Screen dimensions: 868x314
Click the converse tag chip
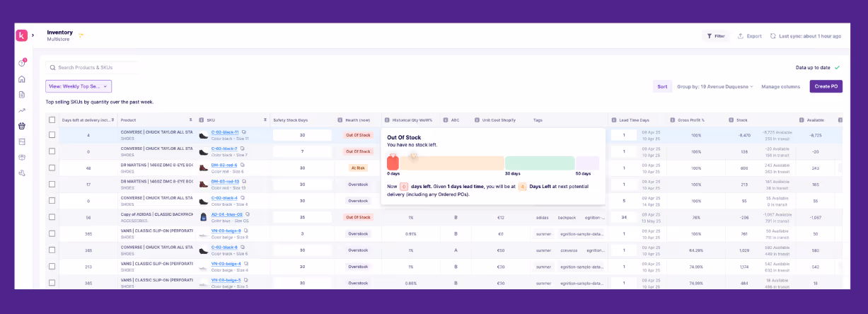tap(569, 250)
